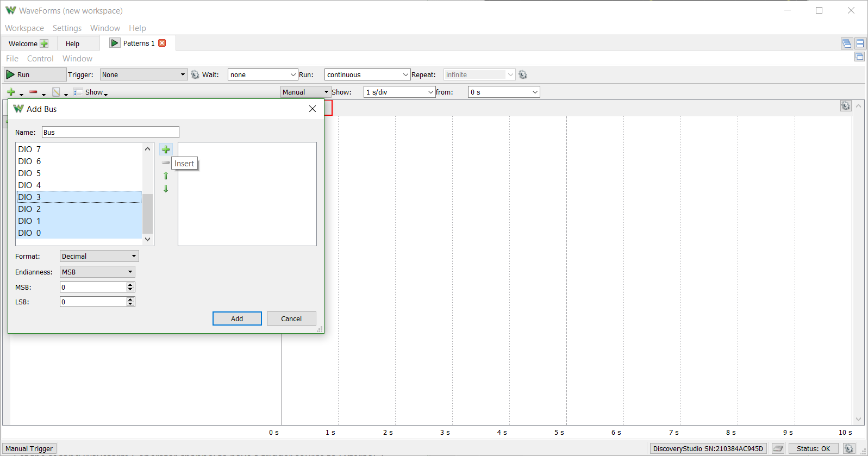Click the Add button in Add Bus dialog
Viewport: 868px width, 456px height.
coord(237,318)
